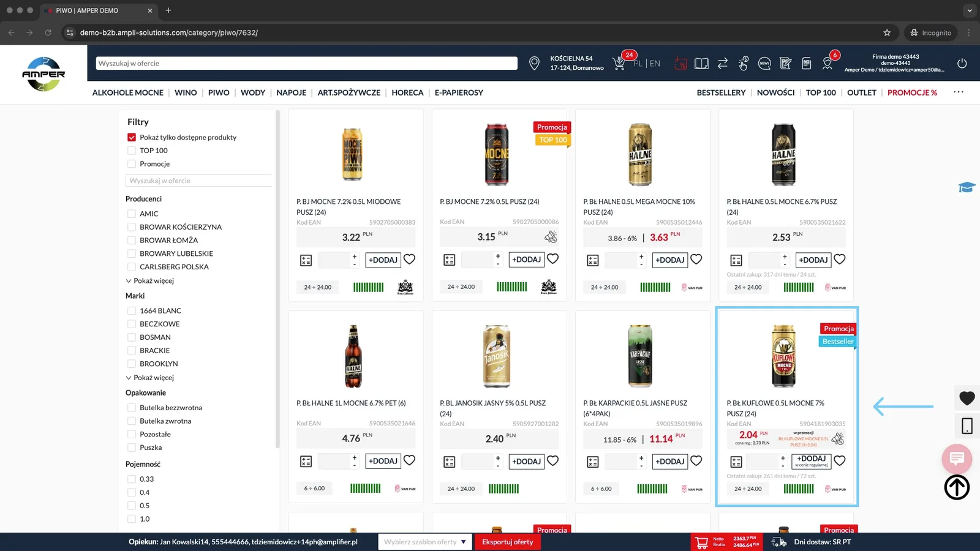
Task: Open the ALKOHOLE MOCNE category
Action: point(128,92)
